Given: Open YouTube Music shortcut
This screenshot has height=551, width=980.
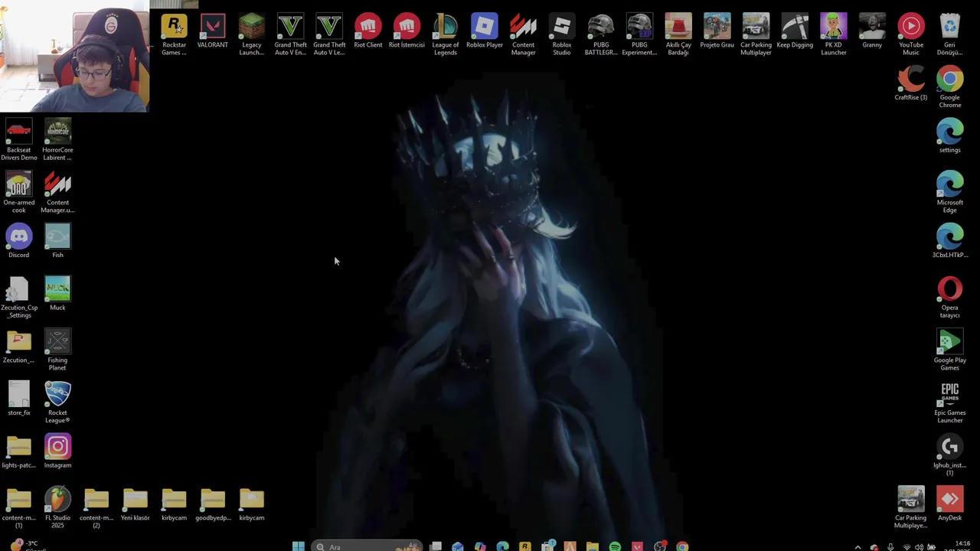Looking at the screenshot, I should tap(911, 34).
